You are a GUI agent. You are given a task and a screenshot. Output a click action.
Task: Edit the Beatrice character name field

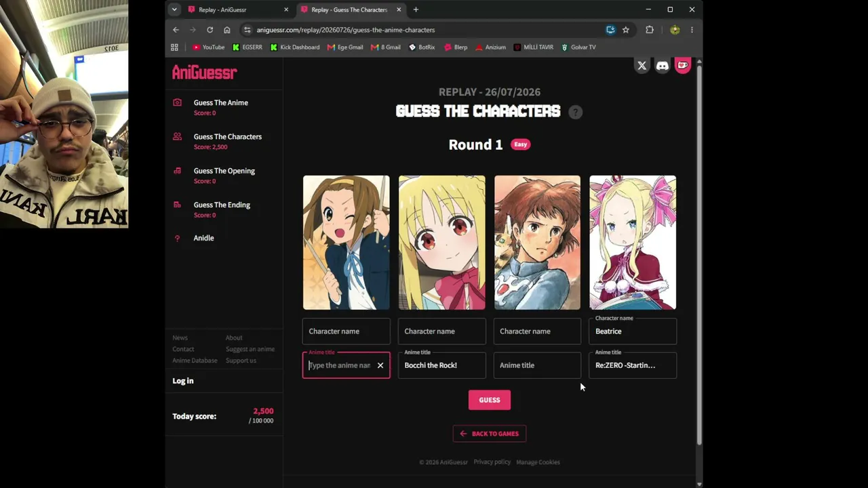(x=633, y=331)
